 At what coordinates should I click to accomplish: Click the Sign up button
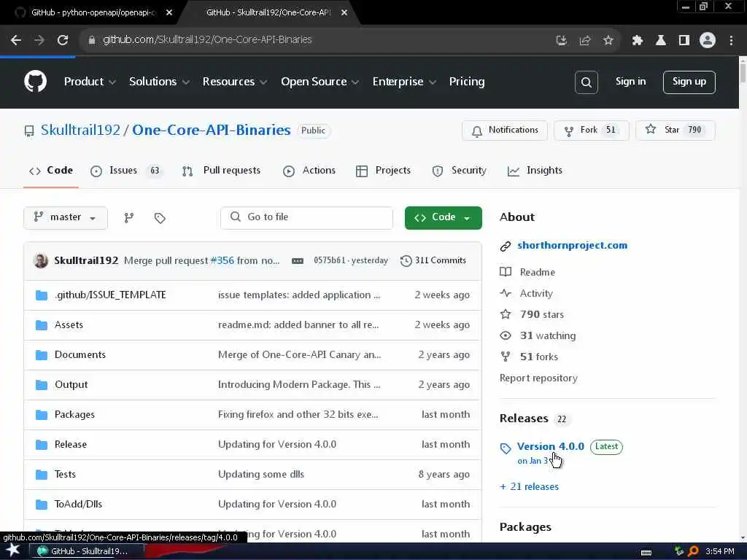pos(689,82)
